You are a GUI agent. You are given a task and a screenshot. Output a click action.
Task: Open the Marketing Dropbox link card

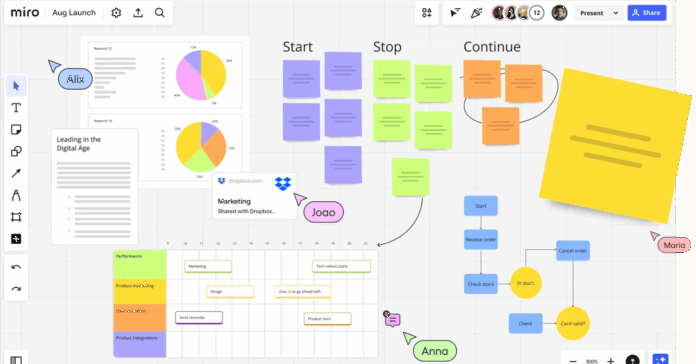click(x=255, y=196)
